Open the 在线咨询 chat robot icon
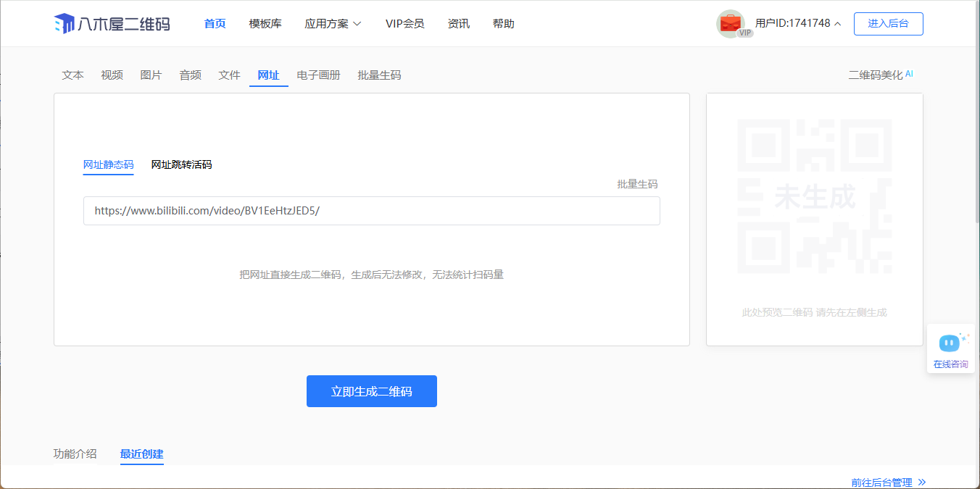Image resolution: width=980 pixels, height=489 pixels. [x=950, y=343]
